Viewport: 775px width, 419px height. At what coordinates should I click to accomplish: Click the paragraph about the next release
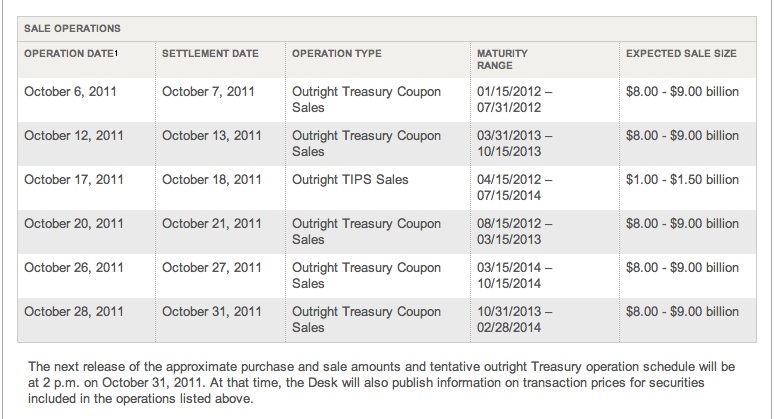381,382
